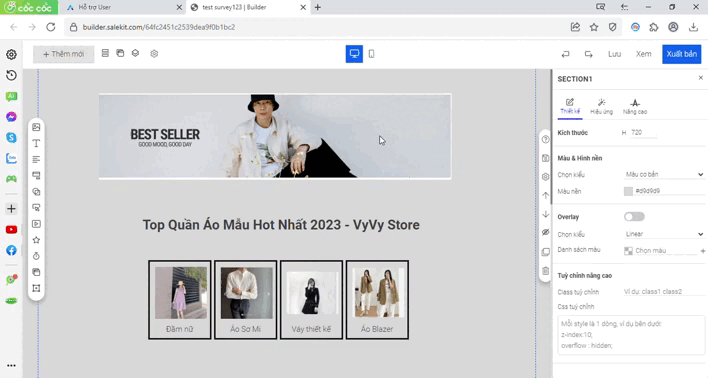
Task: Add overlay color with plus icon
Action: [703, 251]
